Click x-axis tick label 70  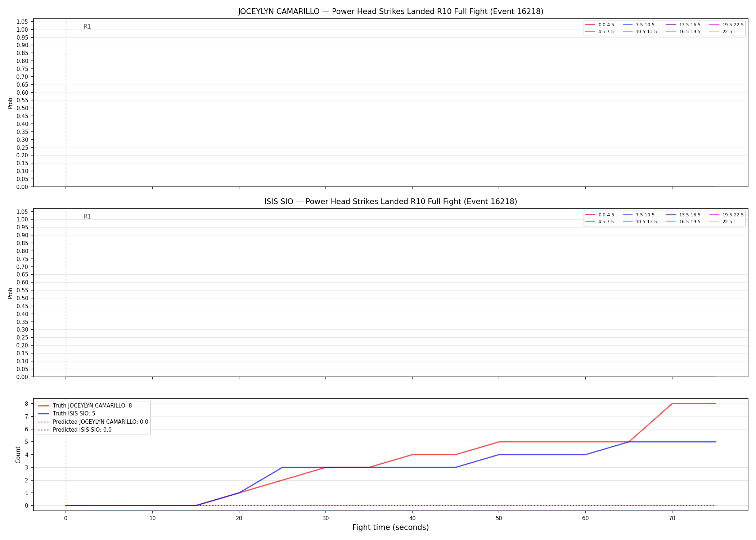672,518
